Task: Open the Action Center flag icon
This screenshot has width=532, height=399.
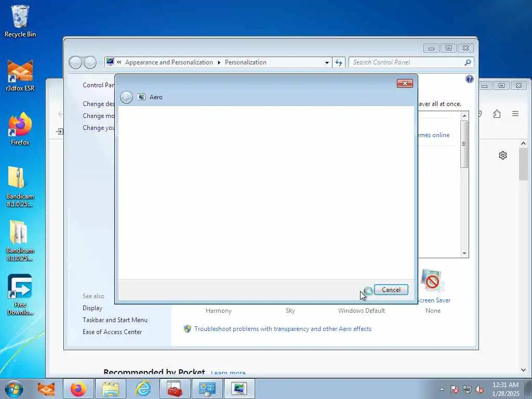Action: 454,390
